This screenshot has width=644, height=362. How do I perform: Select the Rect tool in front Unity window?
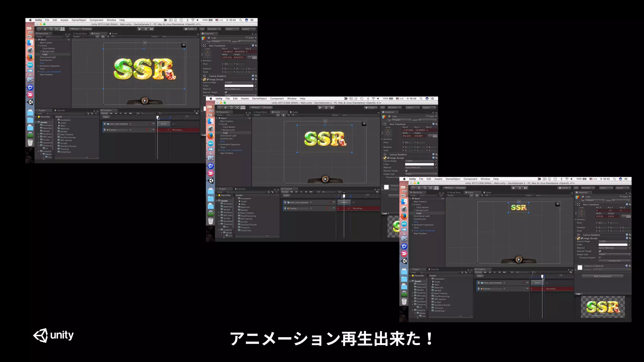[x=436, y=188]
